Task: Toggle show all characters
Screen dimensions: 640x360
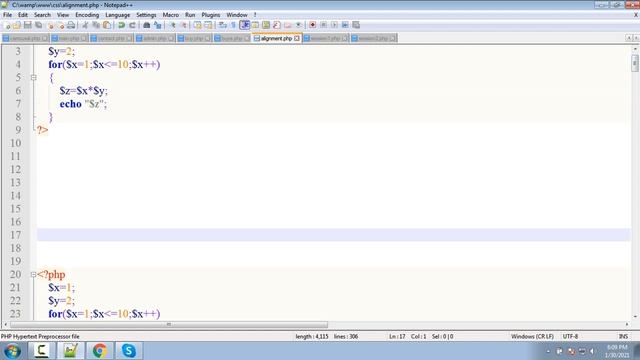Action: [233, 25]
